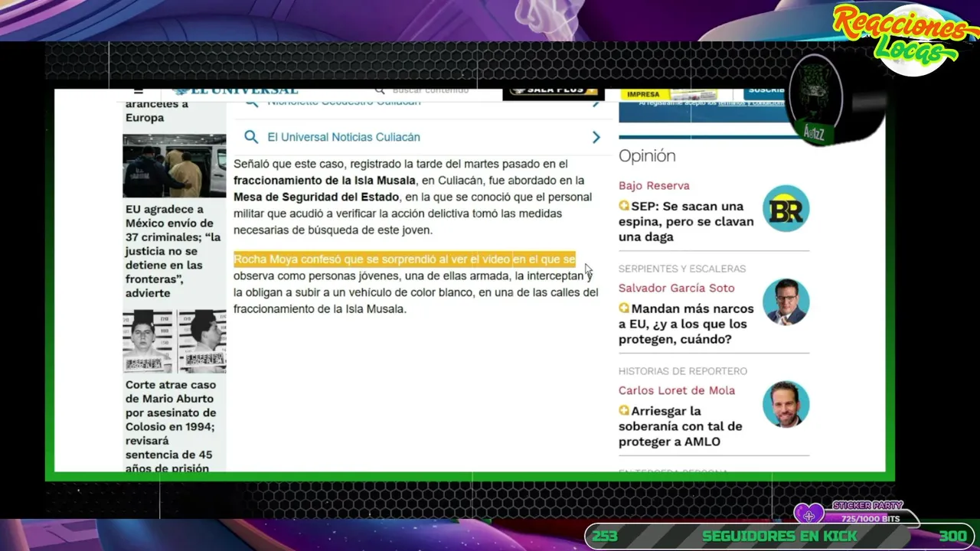Click Carlos Loret de Mola's round portrait

[786, 404]
